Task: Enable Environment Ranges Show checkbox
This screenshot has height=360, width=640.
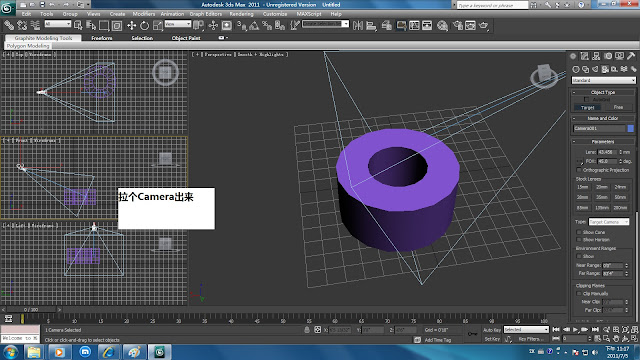Action: 579,256
